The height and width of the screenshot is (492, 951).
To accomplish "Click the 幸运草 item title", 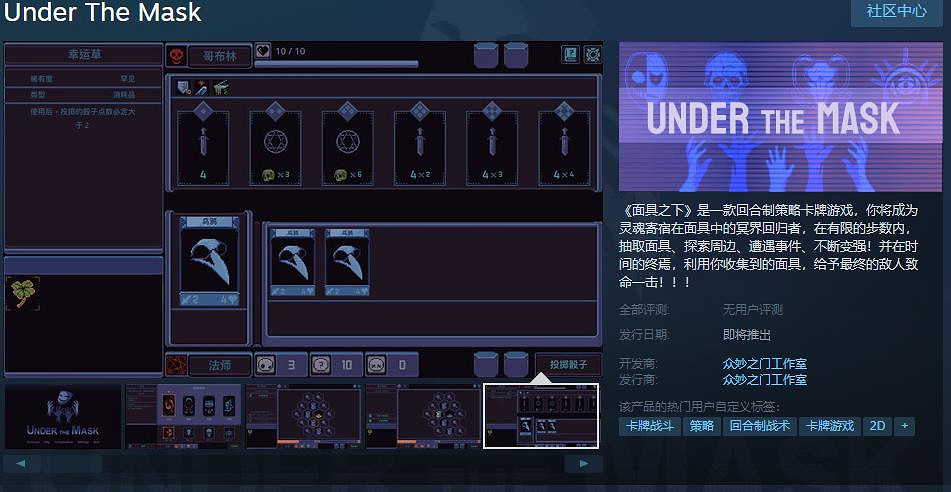I will [x=84, y=55].
